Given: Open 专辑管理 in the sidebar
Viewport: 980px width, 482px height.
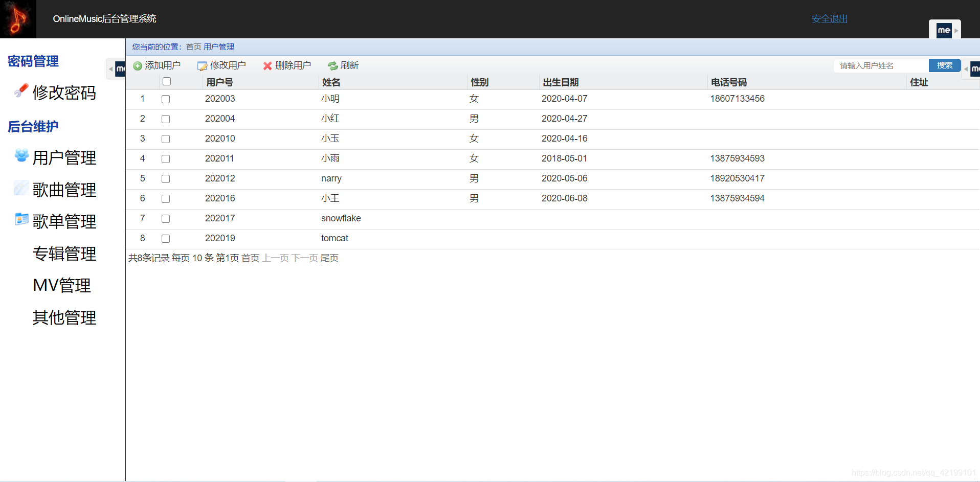Looking at the screenshot, I should (x=64, y=254).
